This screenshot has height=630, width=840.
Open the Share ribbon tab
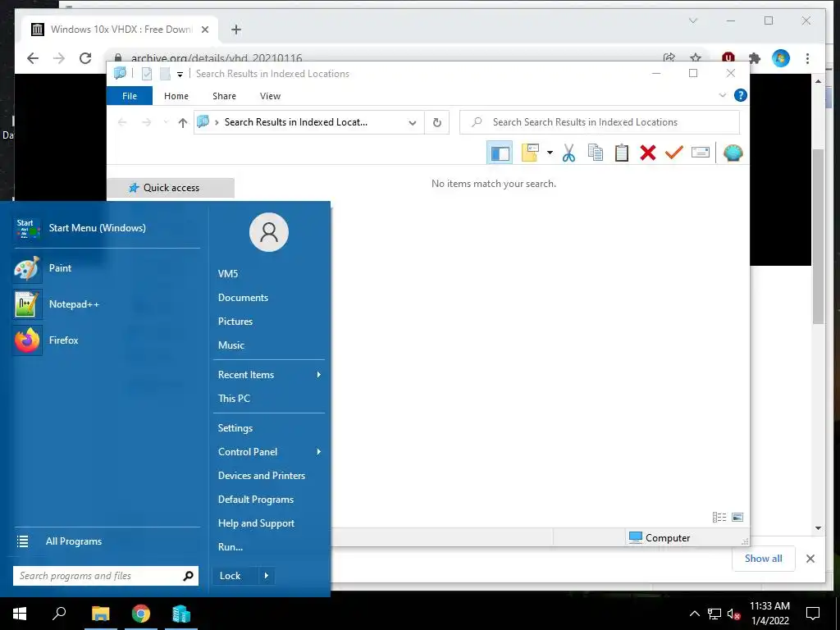(224, 96)
